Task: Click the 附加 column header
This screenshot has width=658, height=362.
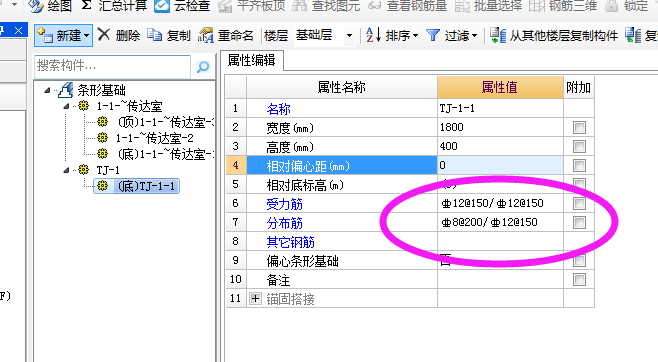Action: pyautogui.click(x=578, y=87)
